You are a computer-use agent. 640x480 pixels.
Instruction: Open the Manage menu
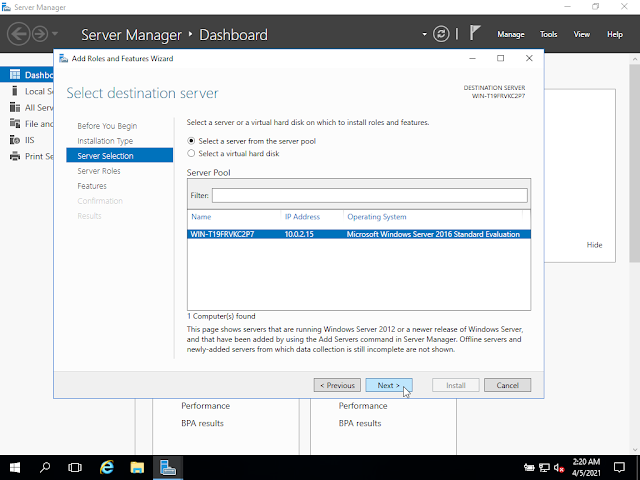pyautogui.click(x=511, y=34)
